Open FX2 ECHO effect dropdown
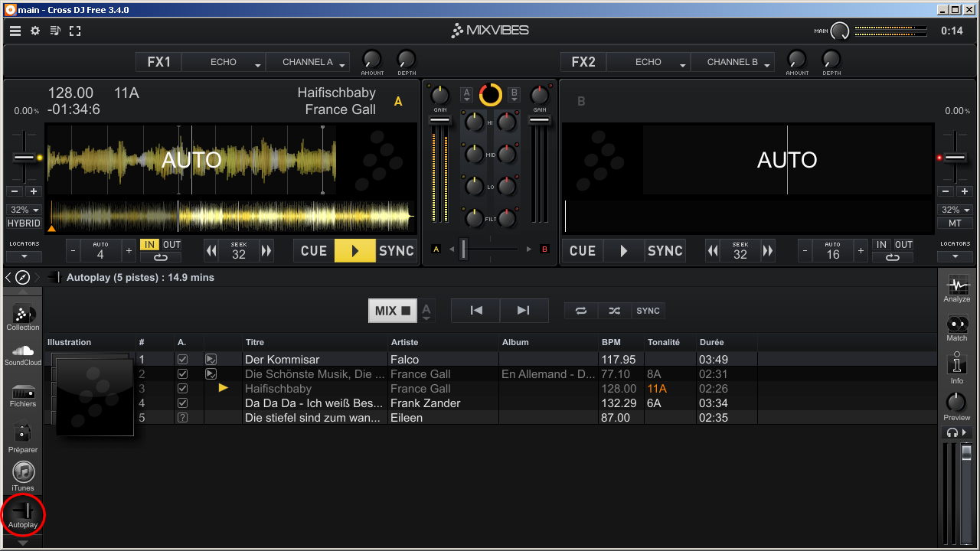This screenshot has width=980, height=551. click(x=648, y=62)
